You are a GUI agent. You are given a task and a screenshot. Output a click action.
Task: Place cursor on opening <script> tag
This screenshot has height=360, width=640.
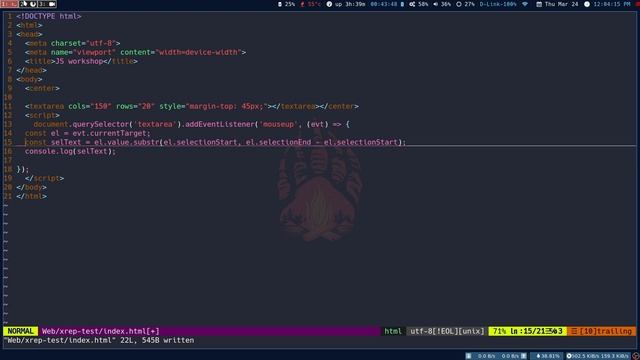tap(42, 115)
